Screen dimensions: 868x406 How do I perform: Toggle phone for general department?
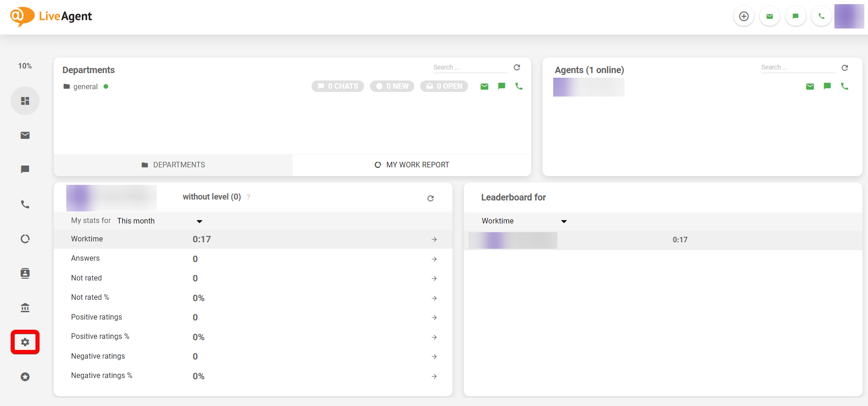pyautogui.click(x=519, y=86)
